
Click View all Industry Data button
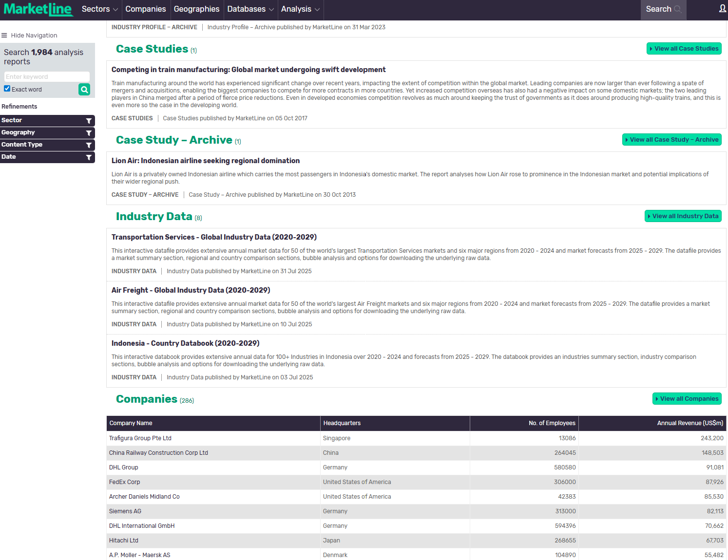click(x=683, y=216)
